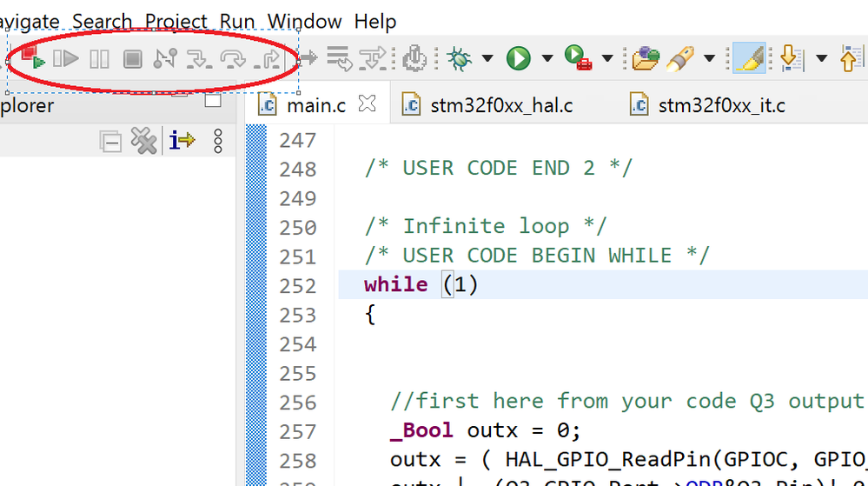The height and width of the screenshot is (486, 868).
Task: Click the Step Return icon
Action: point(268,59)
